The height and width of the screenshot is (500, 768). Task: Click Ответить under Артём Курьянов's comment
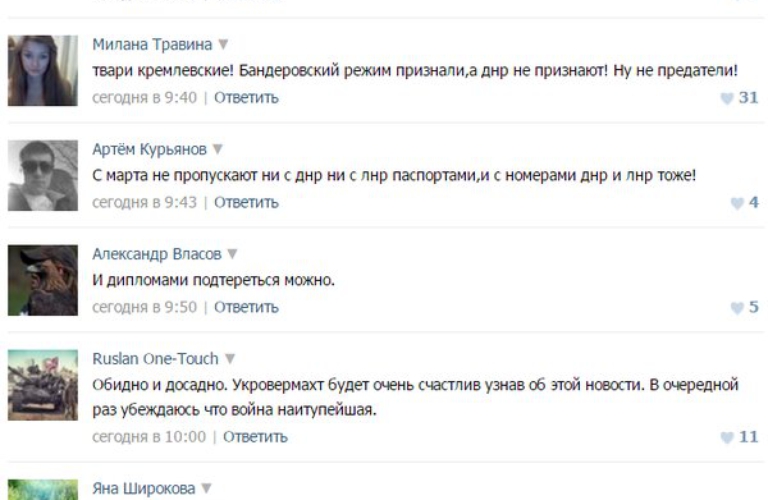[x=246, y=203]
